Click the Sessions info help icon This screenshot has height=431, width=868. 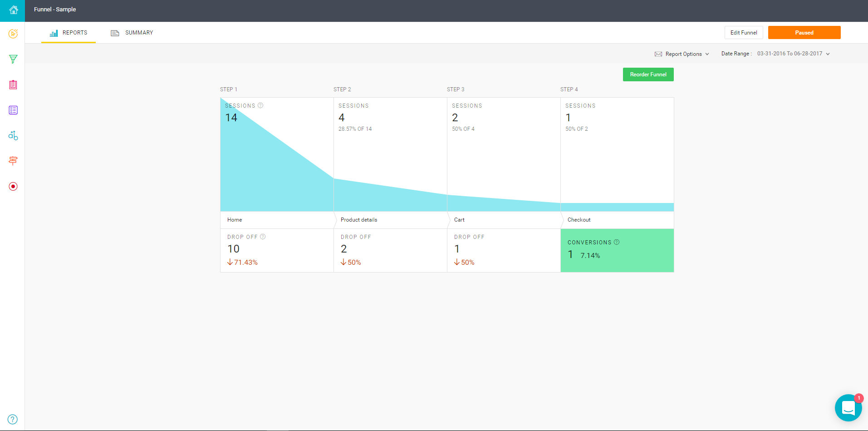260,105
